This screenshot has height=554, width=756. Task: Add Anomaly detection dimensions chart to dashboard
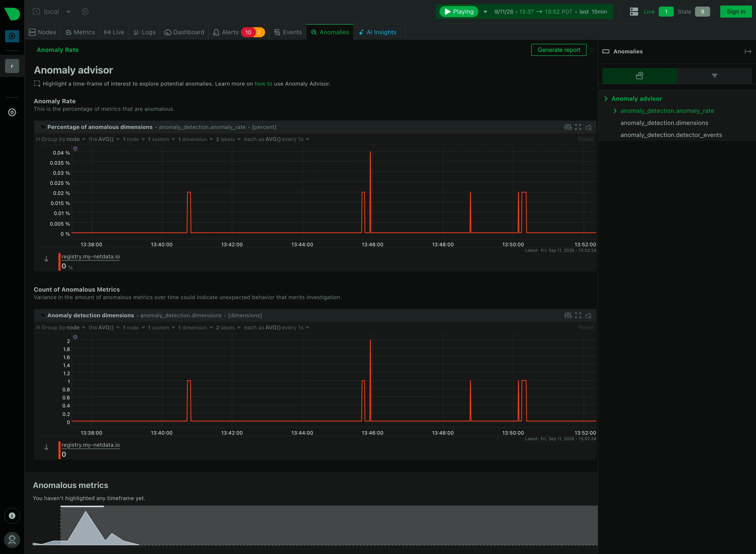click(588, 316)
